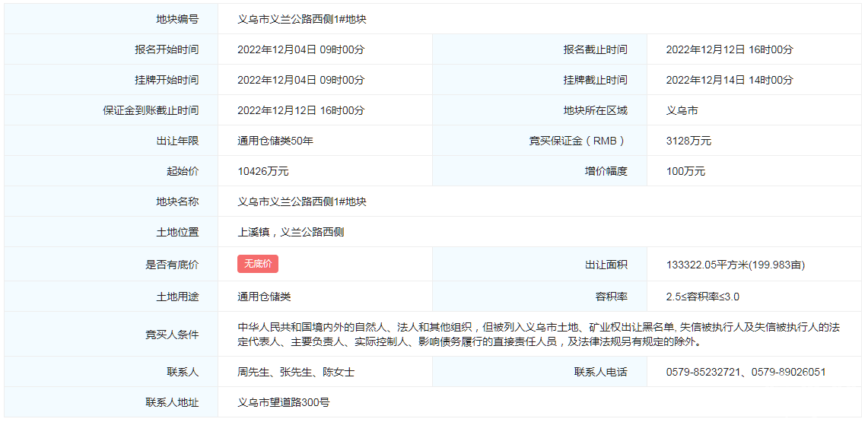Select the 报名截止时间 date value

pyautogui.click(x=729, y=49)
